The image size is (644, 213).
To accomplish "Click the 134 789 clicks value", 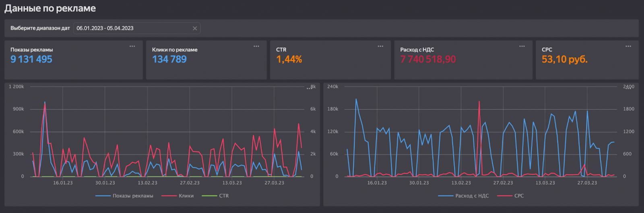I will coord(169,59).
